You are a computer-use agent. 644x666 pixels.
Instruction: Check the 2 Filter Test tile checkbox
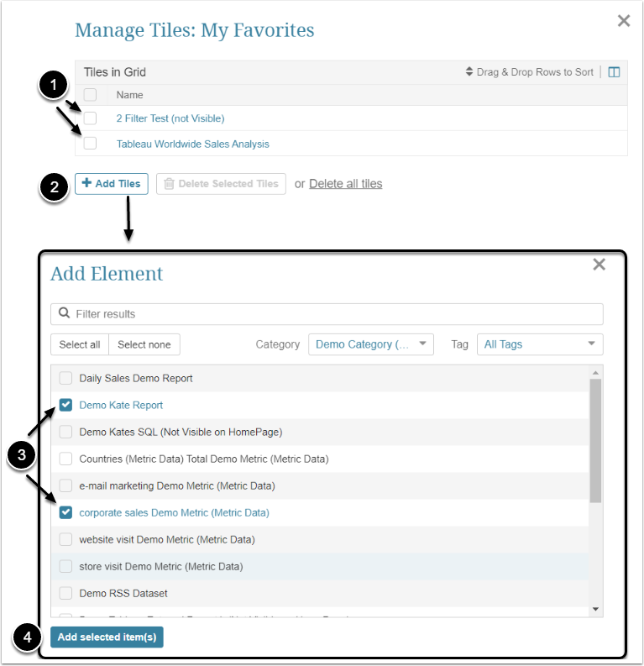point(91,118)
